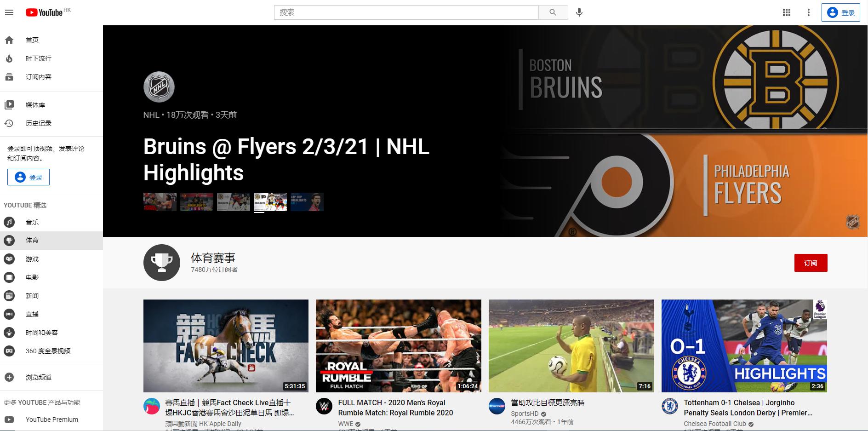Select the first carousel thumbnail
Image resolution: width=868 pixels, height=431 pixels.
[160, 202]
